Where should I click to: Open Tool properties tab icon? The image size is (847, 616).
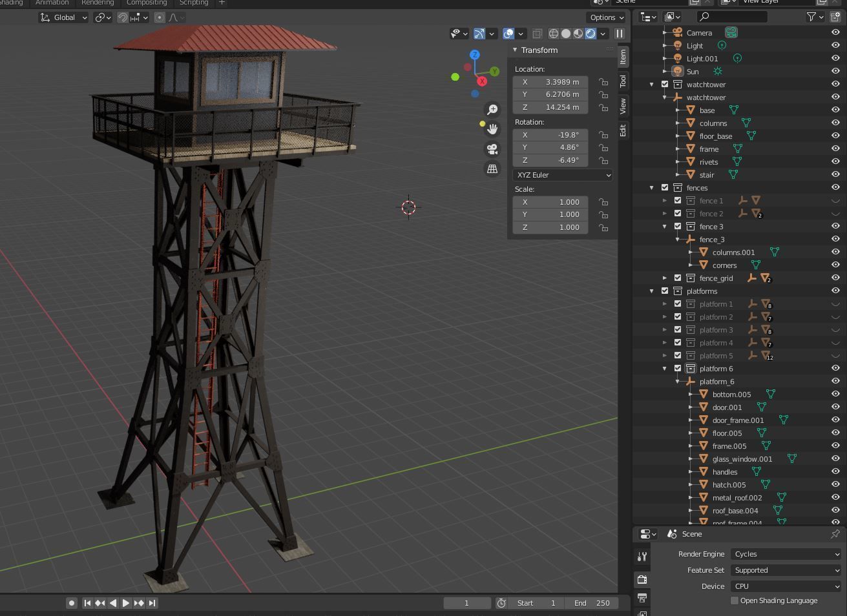click(642, 557)
